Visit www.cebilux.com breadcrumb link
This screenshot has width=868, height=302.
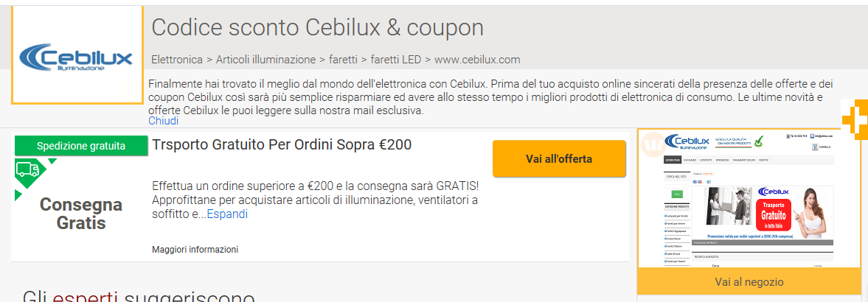click(x=477, y=59)
